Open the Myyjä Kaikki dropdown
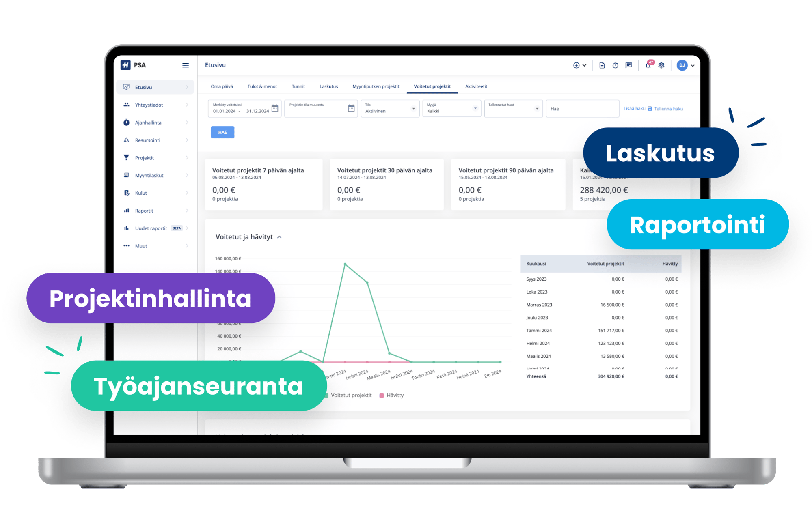Image resolution: width=812 pixels, height=531 pixels. 451,108
